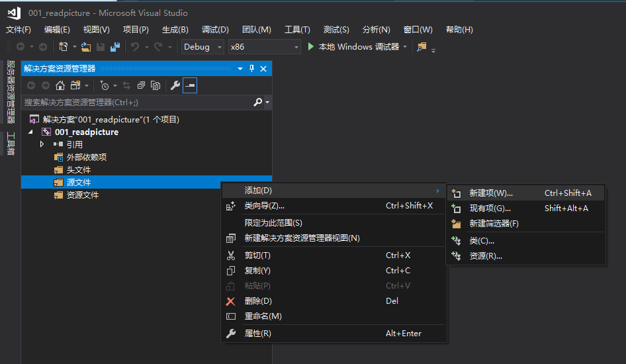Open the 视图(V) menu

click(x=96, y=30)
